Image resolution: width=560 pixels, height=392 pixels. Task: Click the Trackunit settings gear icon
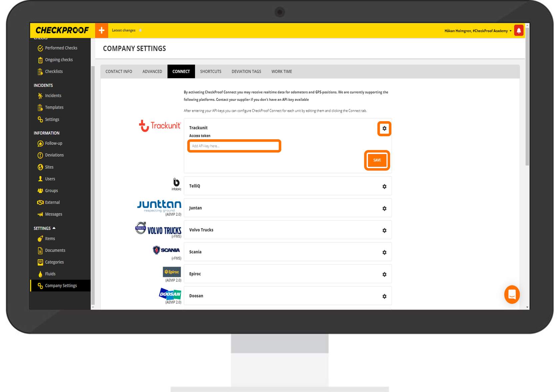pyautogui.click(x=384, y=129)
